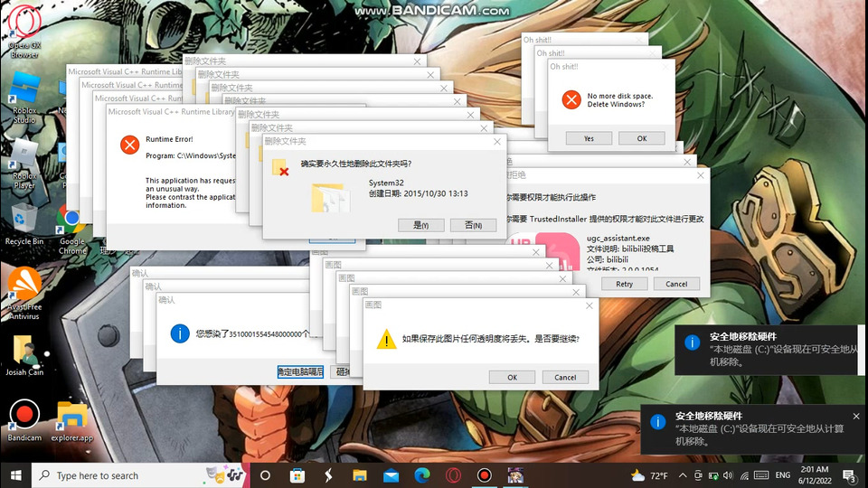This screenshot has width=868, height=488.
Task: Open the Opera GX Browser desktop icon
Action: pos(24,31)
